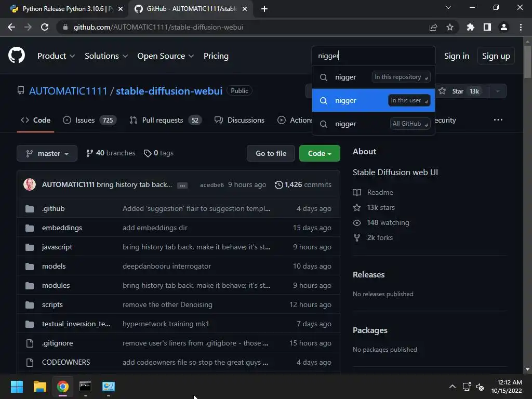Open the 1,426 commits history link
532x399 pixels.
pos(303,184)
